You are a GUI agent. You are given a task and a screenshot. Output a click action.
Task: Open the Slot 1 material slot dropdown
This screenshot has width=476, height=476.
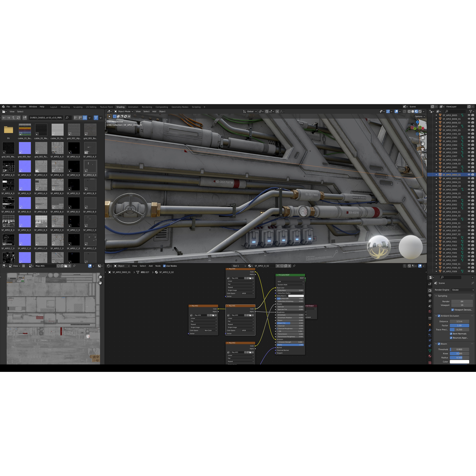[239, 266]
